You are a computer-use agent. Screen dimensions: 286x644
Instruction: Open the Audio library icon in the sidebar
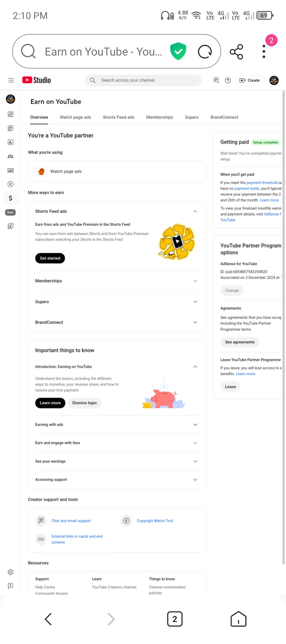pos(10,226)
